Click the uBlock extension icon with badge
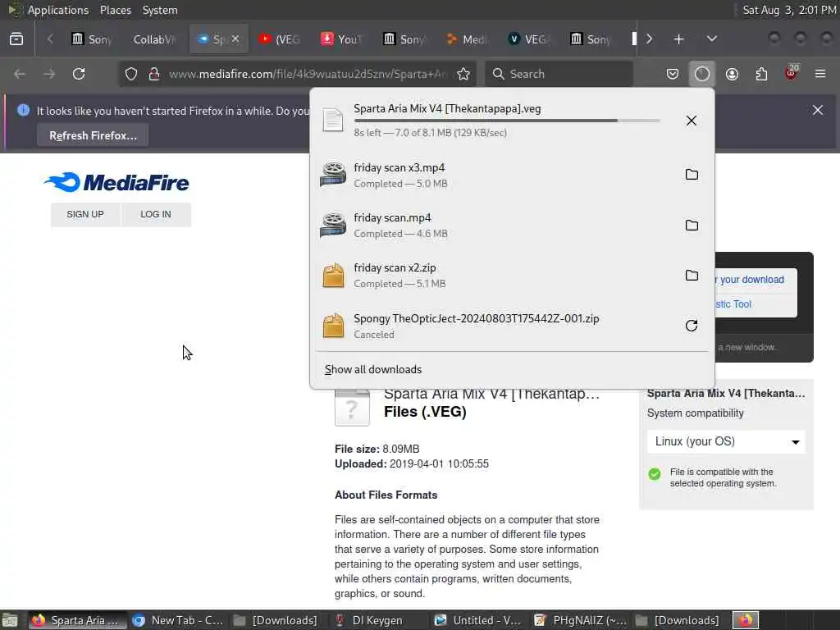Image resolution: width=840 pixels, height=630 pixels. pyautogui.click(x=791, y=73)
